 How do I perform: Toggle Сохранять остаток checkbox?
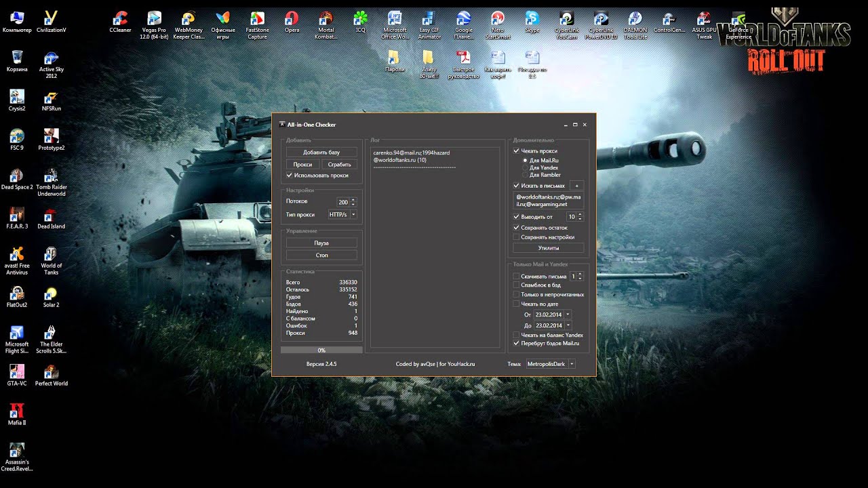517,228
